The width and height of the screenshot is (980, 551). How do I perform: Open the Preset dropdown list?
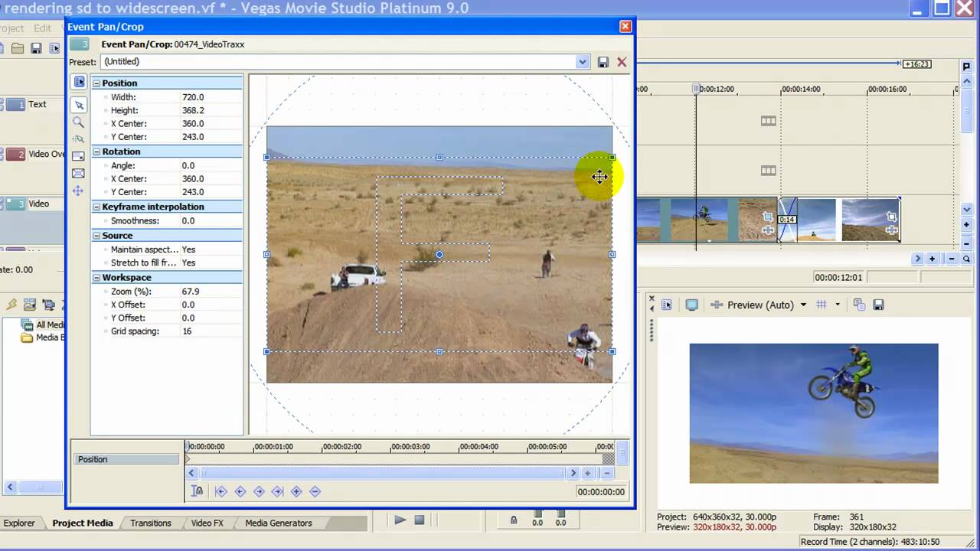click(583, 62)
